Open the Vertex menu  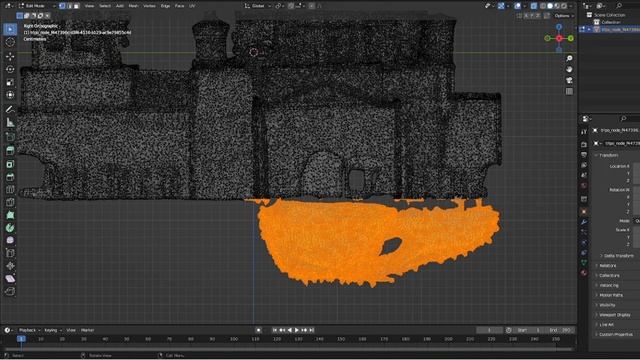(149, 6)
